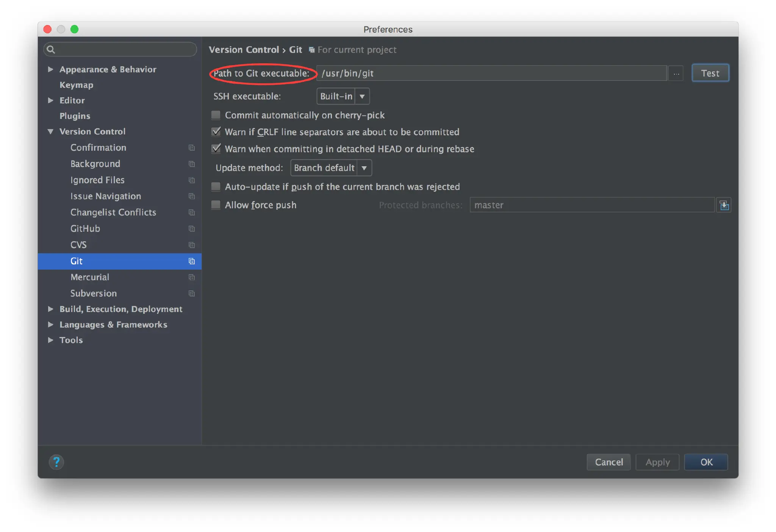
Task: Open Changelist Conflicts settings
Action: [113, 212]
